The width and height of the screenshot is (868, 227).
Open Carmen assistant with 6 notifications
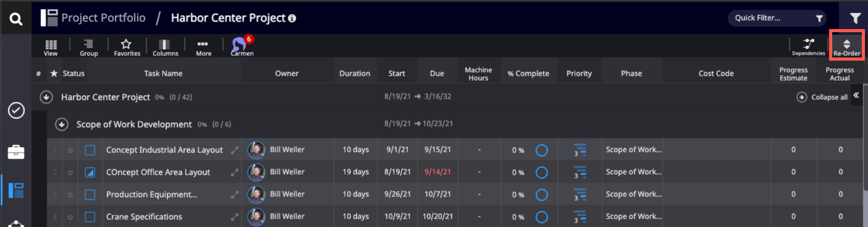(x=242, y=46)
